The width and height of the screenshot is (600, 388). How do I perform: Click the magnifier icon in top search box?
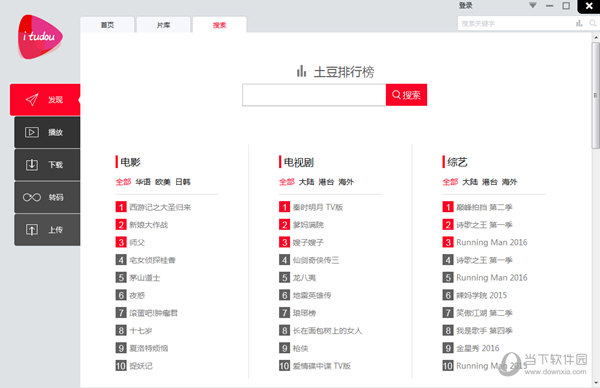(x=592, y=23)
